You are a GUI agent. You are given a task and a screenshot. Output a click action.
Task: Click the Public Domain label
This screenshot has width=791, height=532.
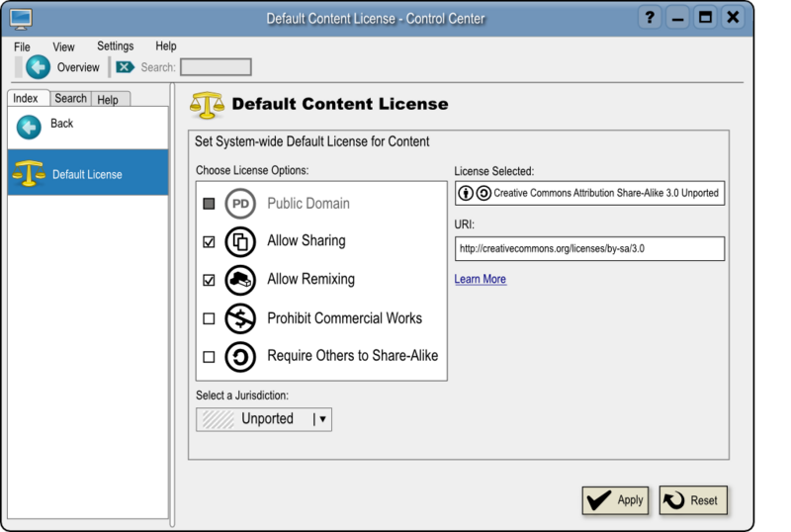(x=308, y=204)
